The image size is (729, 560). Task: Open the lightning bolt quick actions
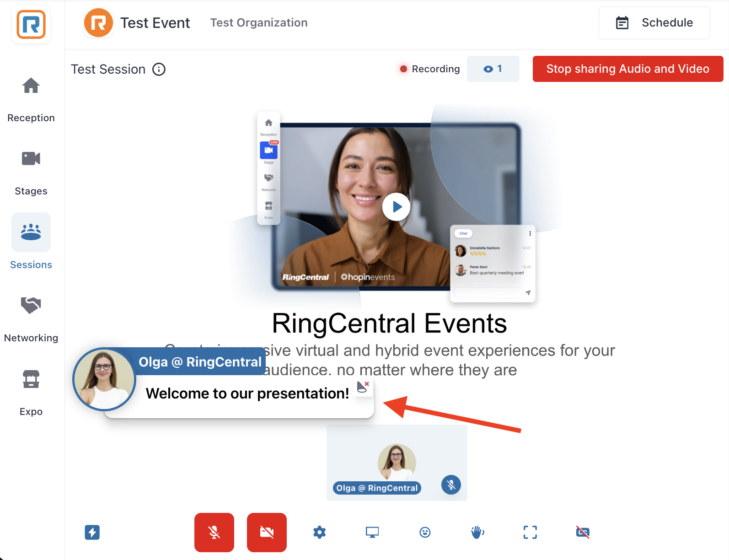point(92,532)
